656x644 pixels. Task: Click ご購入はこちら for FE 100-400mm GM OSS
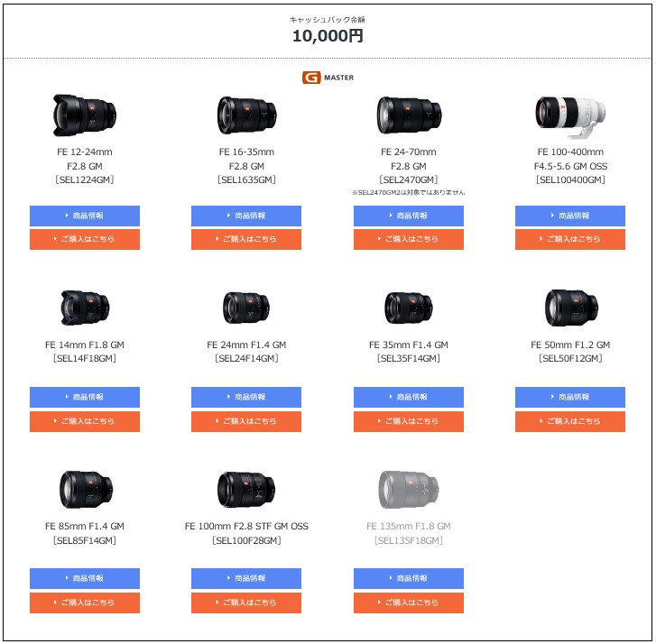[569, 239]
